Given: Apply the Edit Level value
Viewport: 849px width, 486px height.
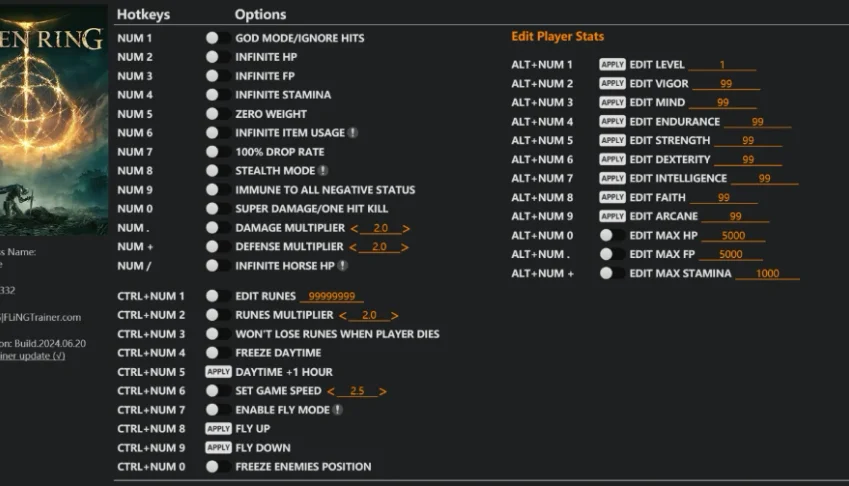Looking at the screenshot, I should [x=612, y=64].
